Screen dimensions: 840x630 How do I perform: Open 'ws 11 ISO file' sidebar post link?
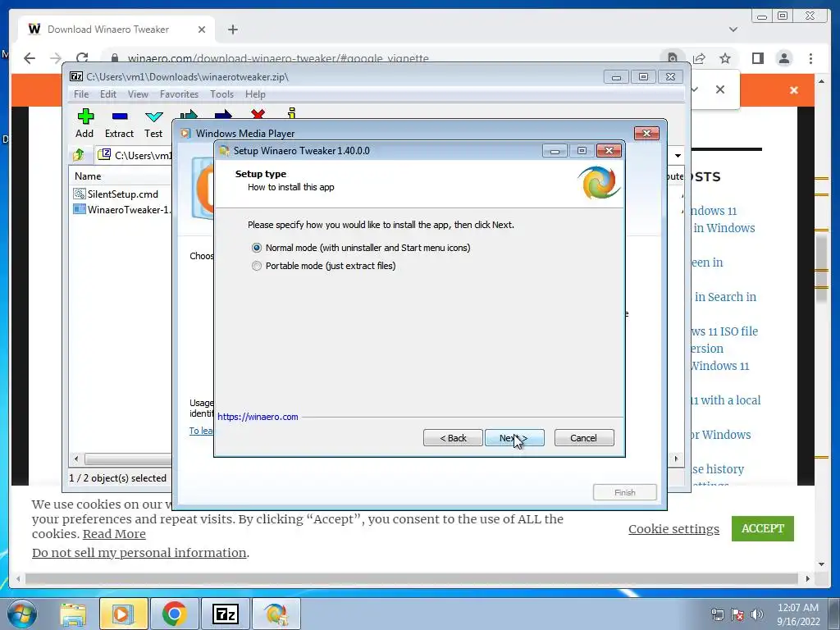pyautogui.click(x=724, y=331)
